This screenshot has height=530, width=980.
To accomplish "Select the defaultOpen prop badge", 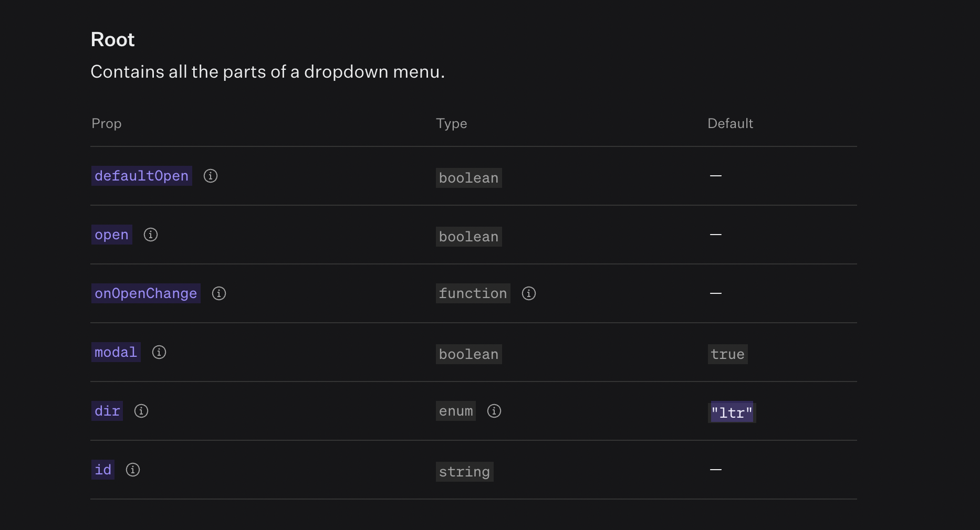I will tap(141, 176).
